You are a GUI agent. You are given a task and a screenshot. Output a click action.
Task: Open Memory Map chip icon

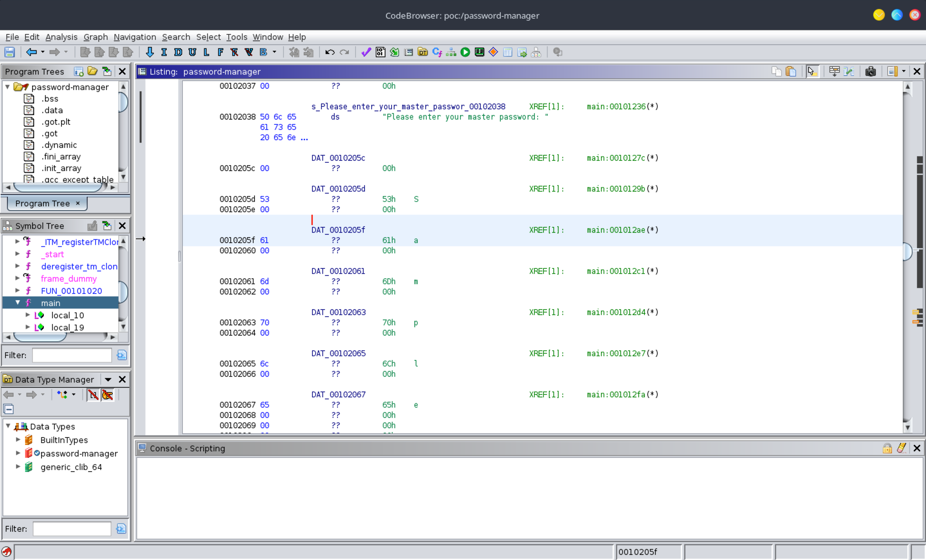[x=479, y=52]
